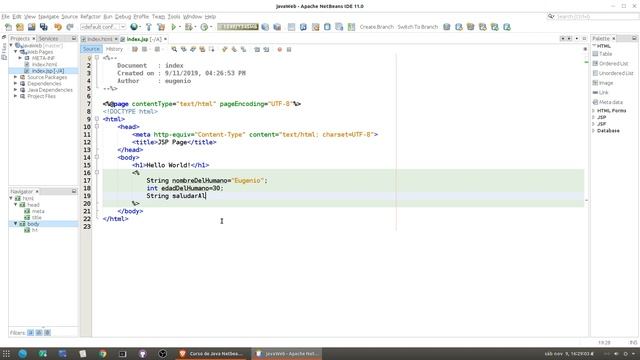Open the Run Project dropdown arrow
This screenshot has width=640, height=360.
click(x=180, y=27)
